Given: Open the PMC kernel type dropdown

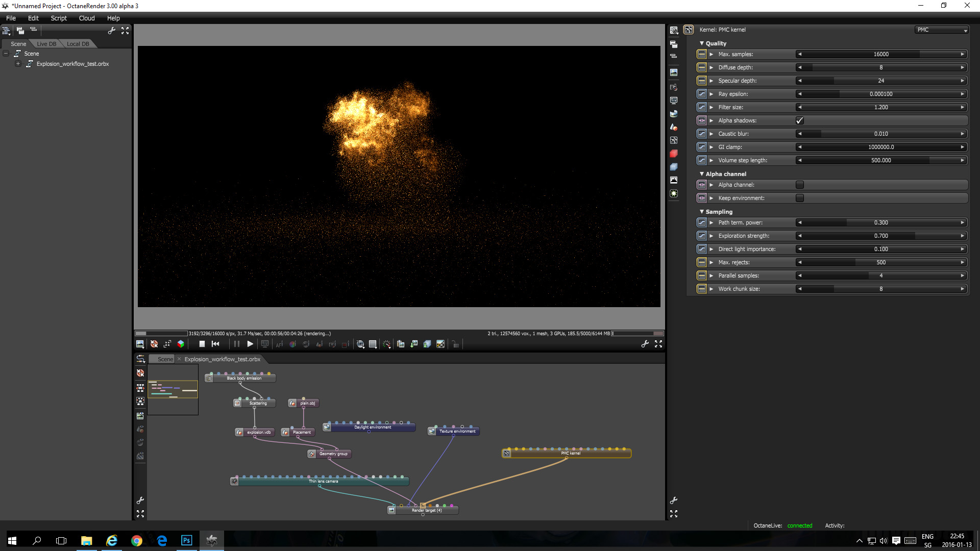Looking at the screenshot, I should click(x=941, y=30).
